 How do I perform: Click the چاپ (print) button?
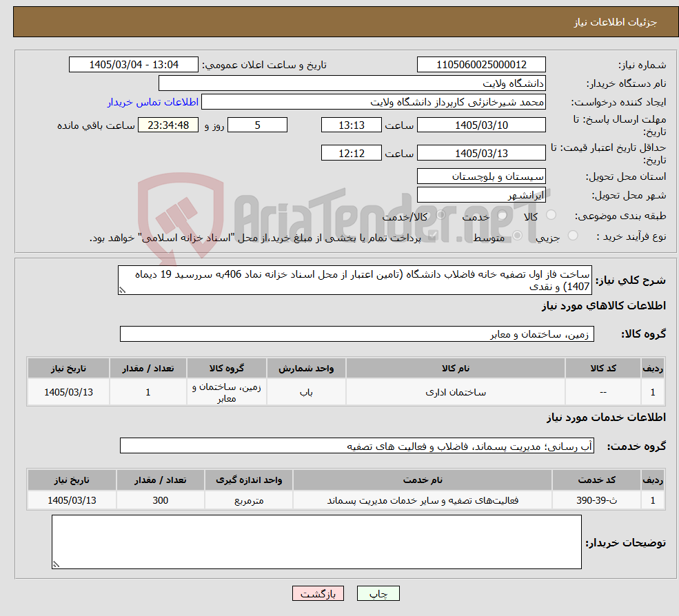click(378, 593)
